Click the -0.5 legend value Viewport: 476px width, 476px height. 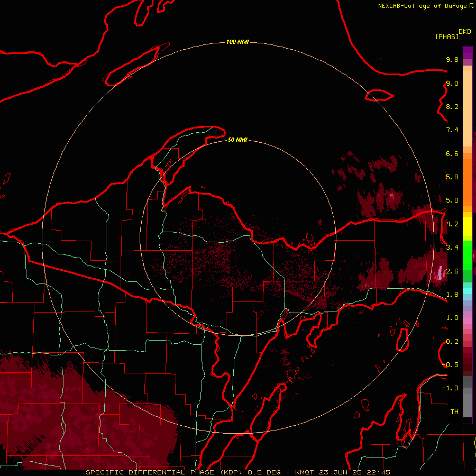coord(451,365)
